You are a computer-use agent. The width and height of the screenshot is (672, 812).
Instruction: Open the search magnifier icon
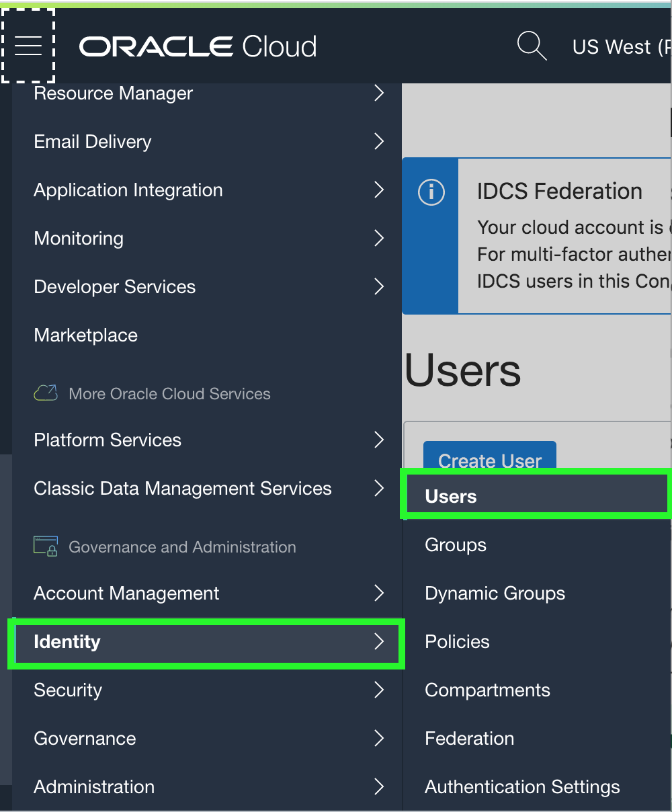(531, 46)
